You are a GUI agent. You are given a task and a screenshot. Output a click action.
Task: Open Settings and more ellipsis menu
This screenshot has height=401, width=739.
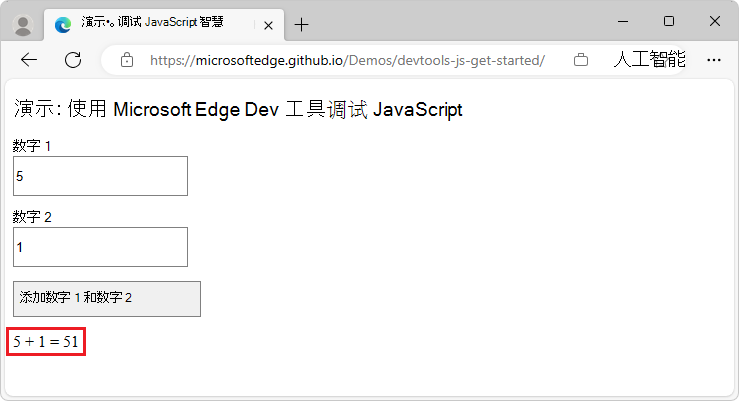click(714, 60)
